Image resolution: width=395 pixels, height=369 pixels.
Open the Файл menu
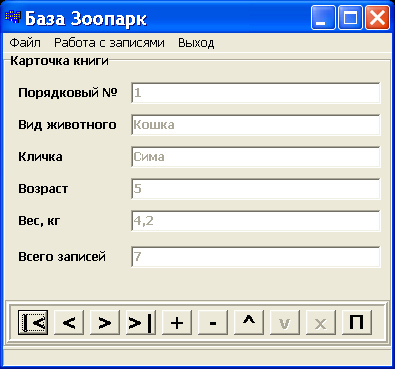pos(25,43)
